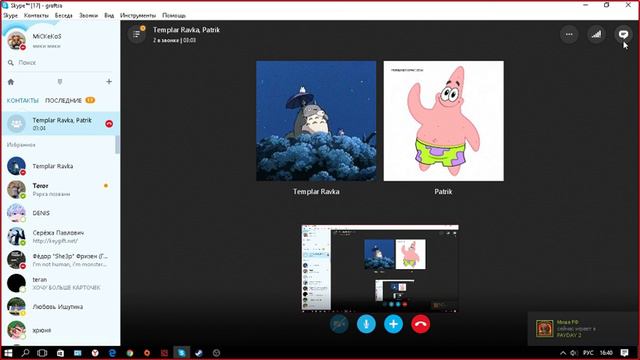
Task: Mute the microphone in the call
Action: [366, 324]
